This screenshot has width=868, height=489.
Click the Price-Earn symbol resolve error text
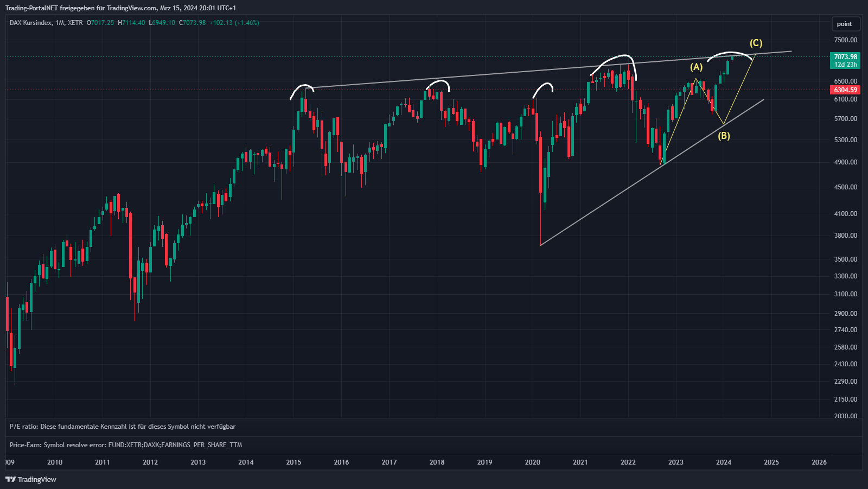(126, 445)
